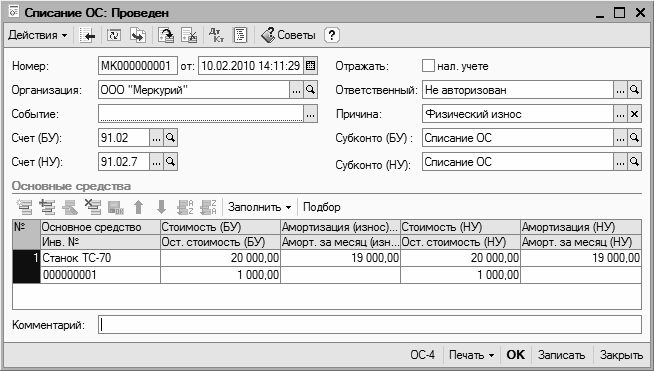This screenshot has height=371, width=654.
Task: Click the sort ascending A-Z icon
Action: [185, 207]
